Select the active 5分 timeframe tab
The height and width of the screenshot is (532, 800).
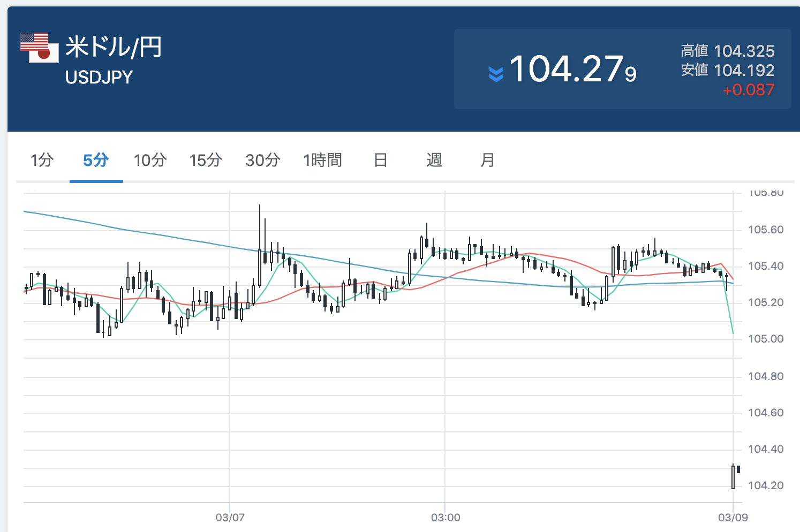point(96,160)
